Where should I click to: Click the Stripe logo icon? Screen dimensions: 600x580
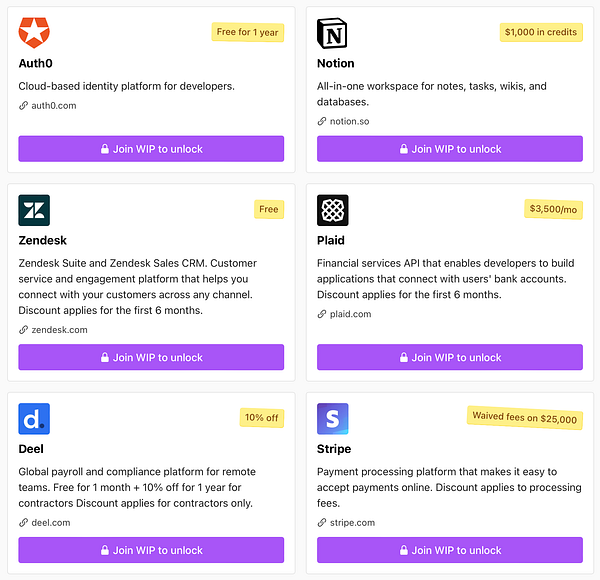click(x=333, y=418)
